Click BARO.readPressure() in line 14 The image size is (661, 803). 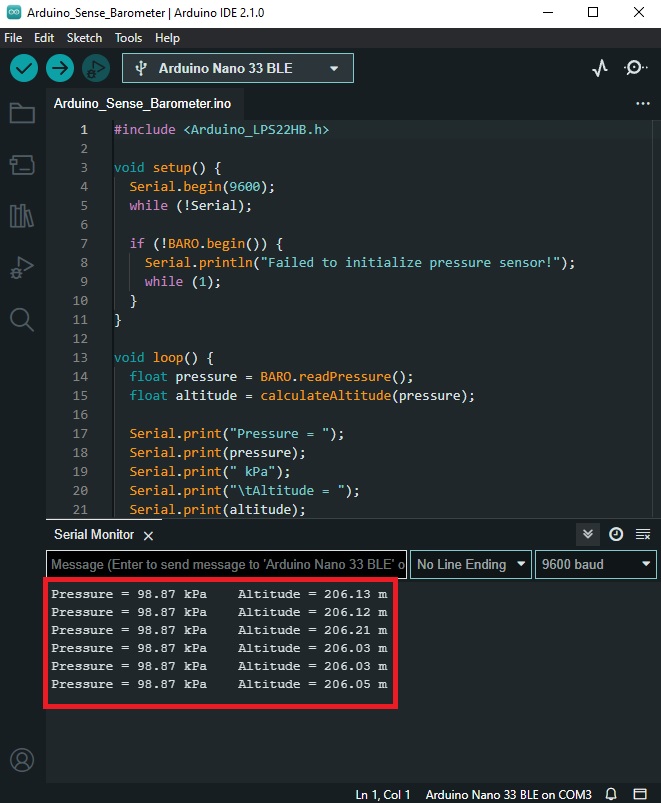point(332,376)
